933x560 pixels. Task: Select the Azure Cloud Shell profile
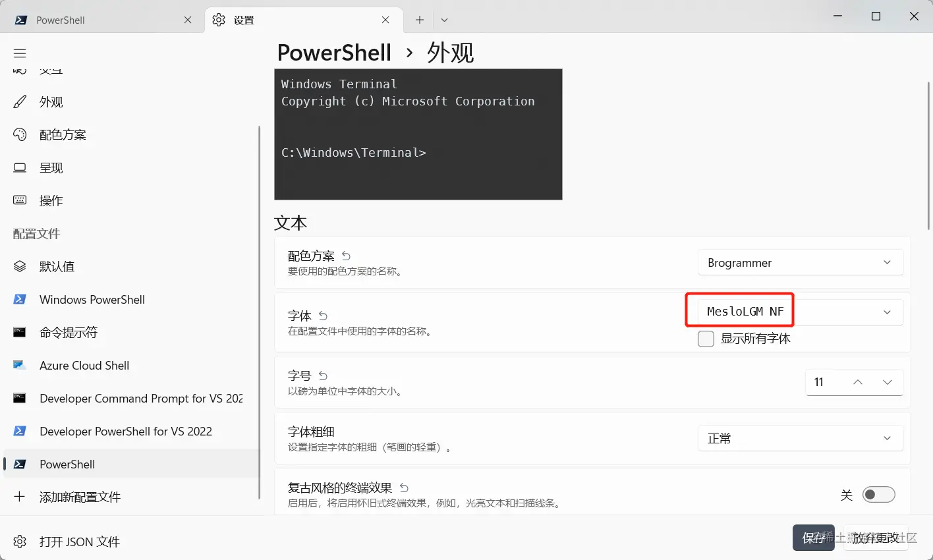pyautogui.click(x=131, y=366)
